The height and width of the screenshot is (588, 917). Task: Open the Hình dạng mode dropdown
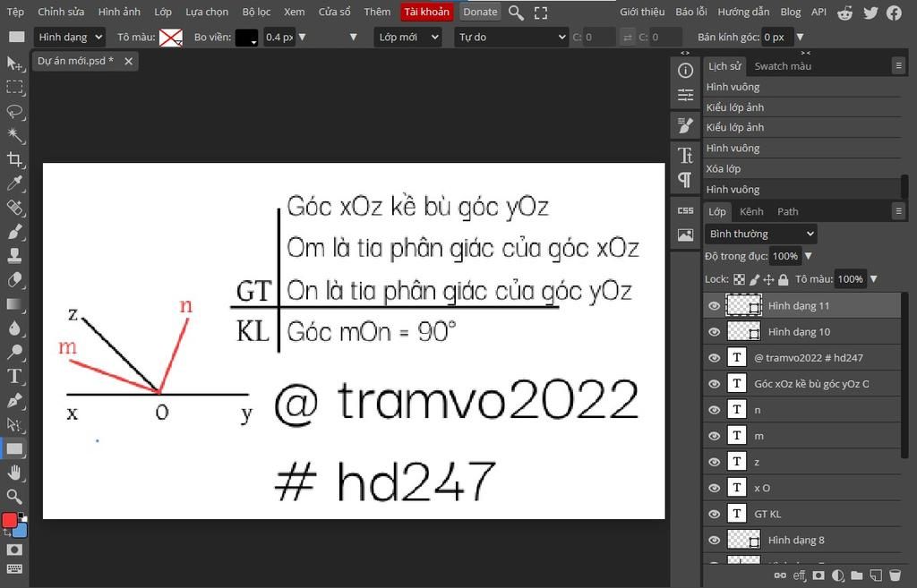click(x=70, y=37)
